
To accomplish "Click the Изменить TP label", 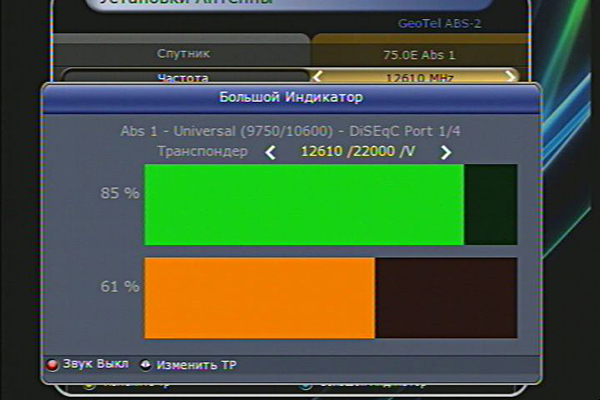I will [x=196, y=365].
